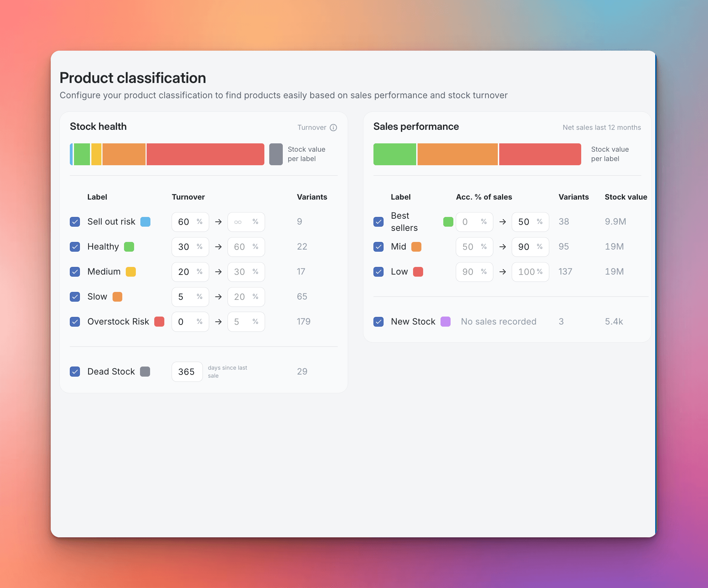Click the green segment in Sales performance bar
The width and height of the screenshot is (708, 588).
click(x=395, y=154)
